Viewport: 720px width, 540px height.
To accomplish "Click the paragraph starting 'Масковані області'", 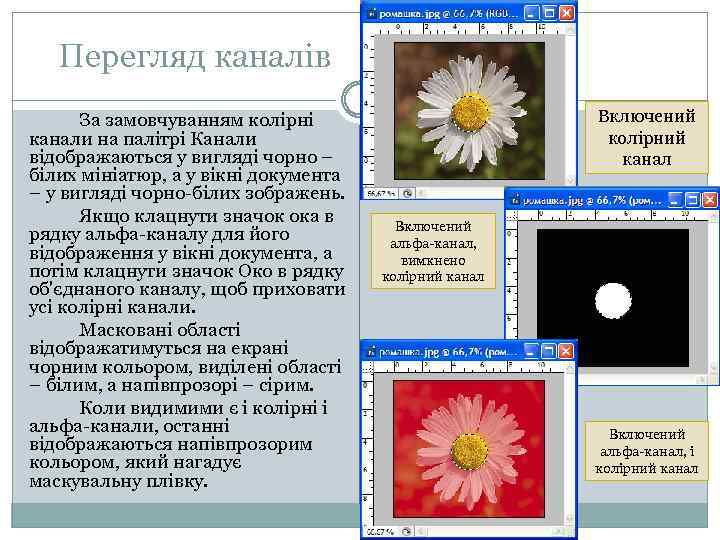I will (x=186, y=357).
